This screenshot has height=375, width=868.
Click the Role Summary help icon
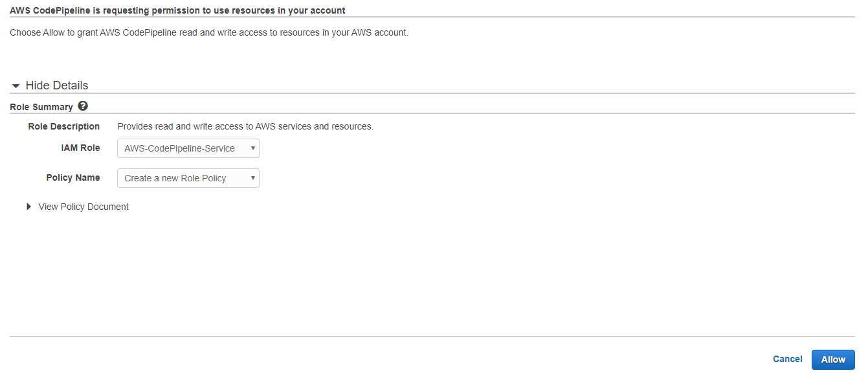coord(83,106)
